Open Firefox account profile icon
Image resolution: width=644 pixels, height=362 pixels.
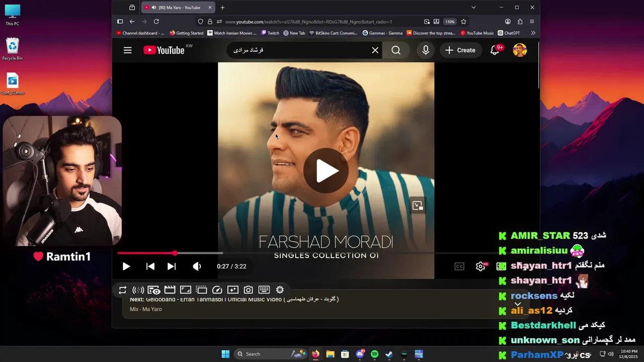[x=508, y=22]
